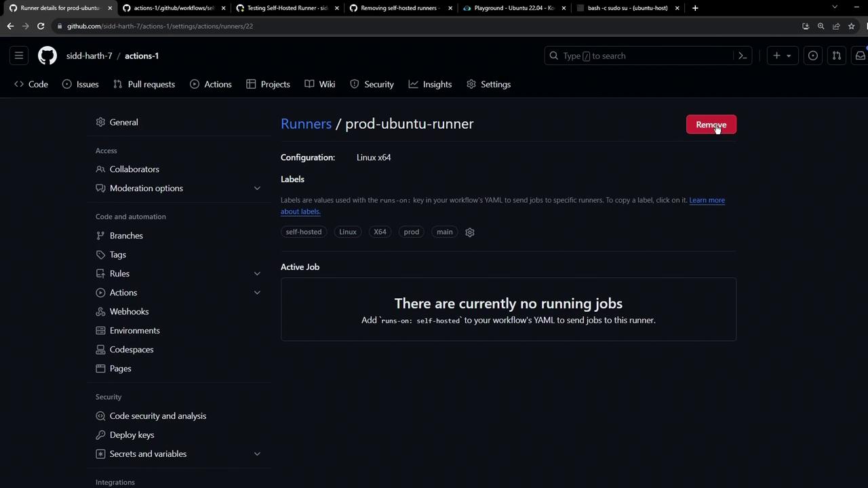Viewport: 868px width, 488px height.
Task: Click the browser address bar URL
Action: (x=160, y=26)
